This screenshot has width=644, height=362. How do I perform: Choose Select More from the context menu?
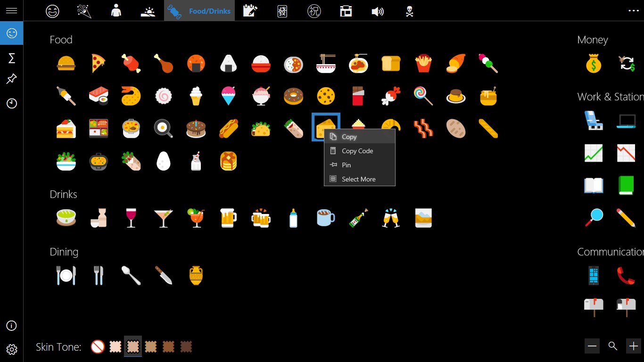(358, 179)
